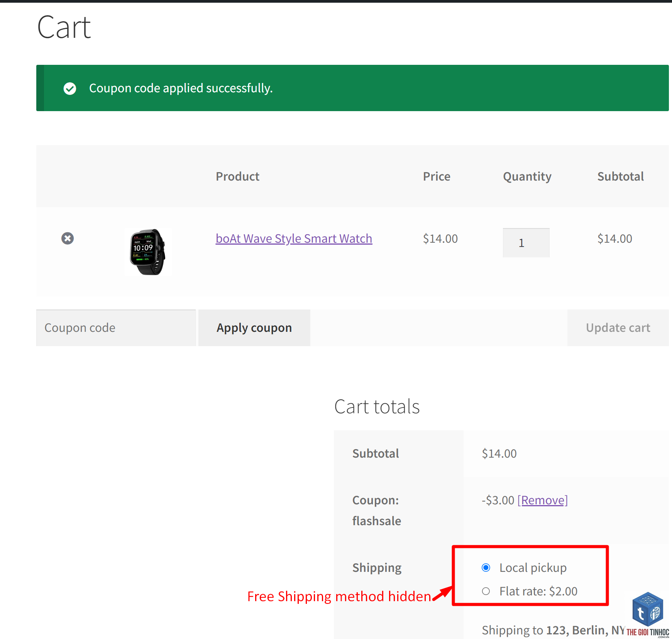Click the 'Coupon: flashsale' label
This screenshot has height=639, width=672.
click(x=377, y=511)
